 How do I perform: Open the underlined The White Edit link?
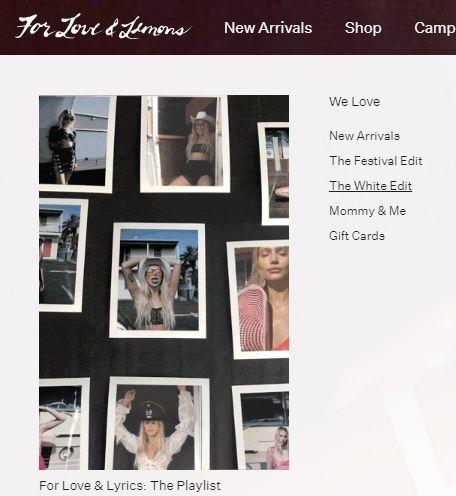370,186
